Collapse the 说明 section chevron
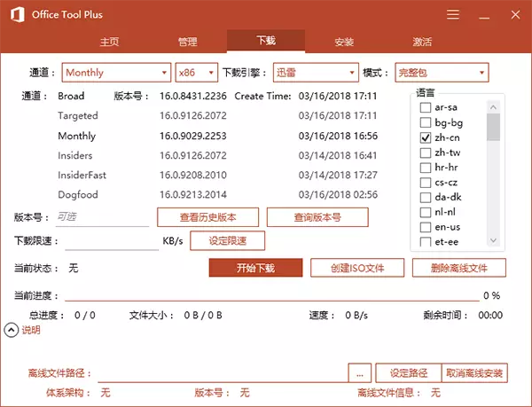The width and height of the screenshot is (532, 407). click(x=11, y=330)
